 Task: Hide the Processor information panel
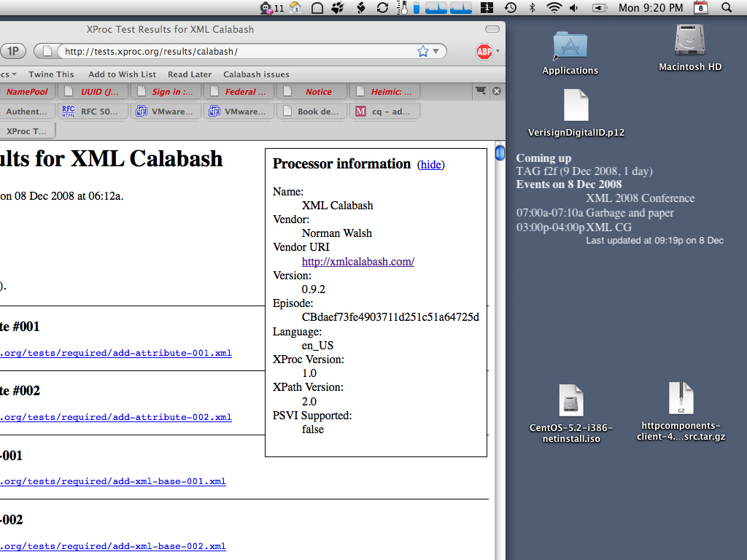coord(430,165)
